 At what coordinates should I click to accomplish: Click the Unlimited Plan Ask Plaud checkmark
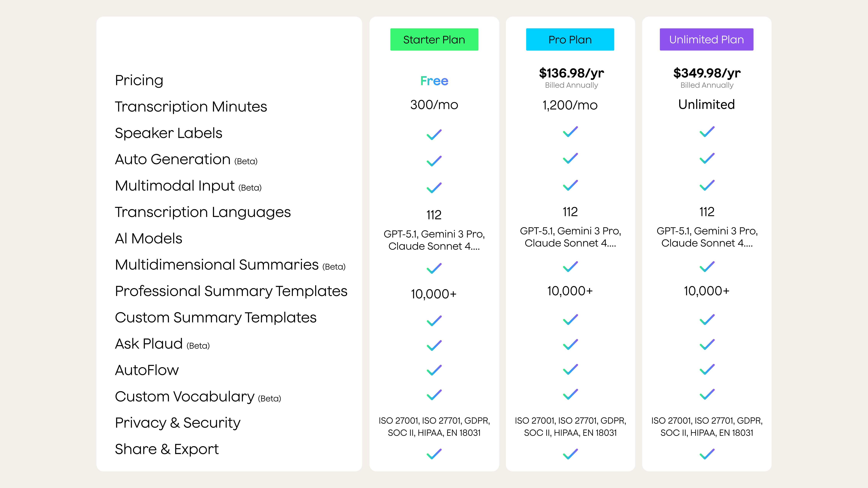tap(707, 345)
